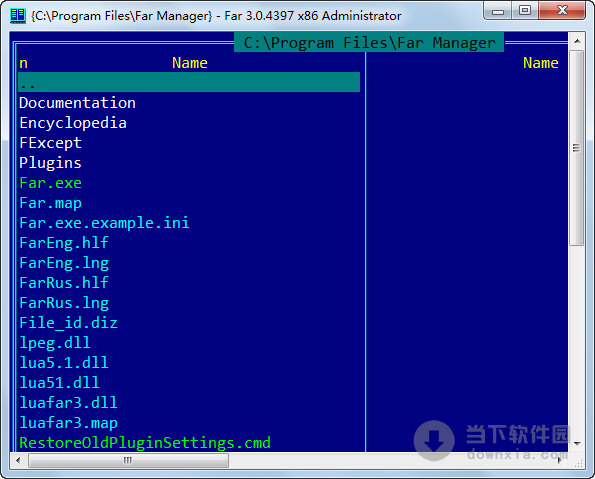Screen dimensions: 595x479
Task: Select RestoreOldPluginSettings.cmd file
Action: click(145, 443)
